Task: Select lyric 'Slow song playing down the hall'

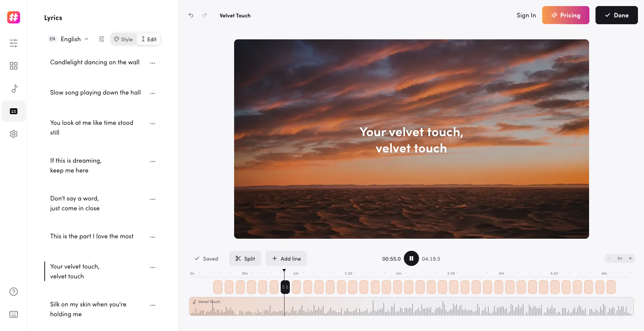Action: coord(95,92)
